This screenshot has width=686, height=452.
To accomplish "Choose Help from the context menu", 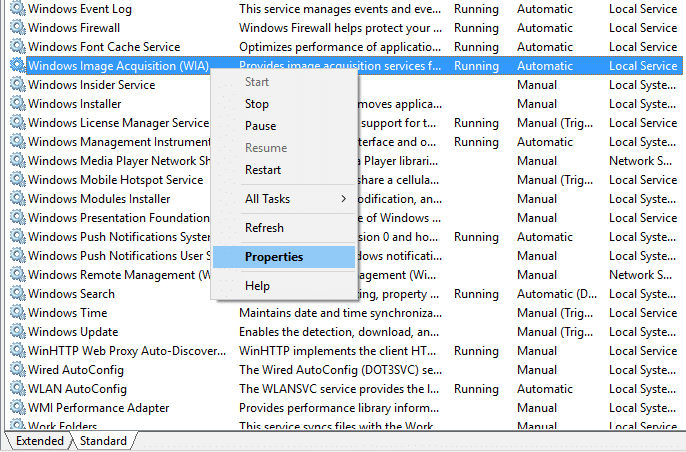I will click(x=284, y=286).
